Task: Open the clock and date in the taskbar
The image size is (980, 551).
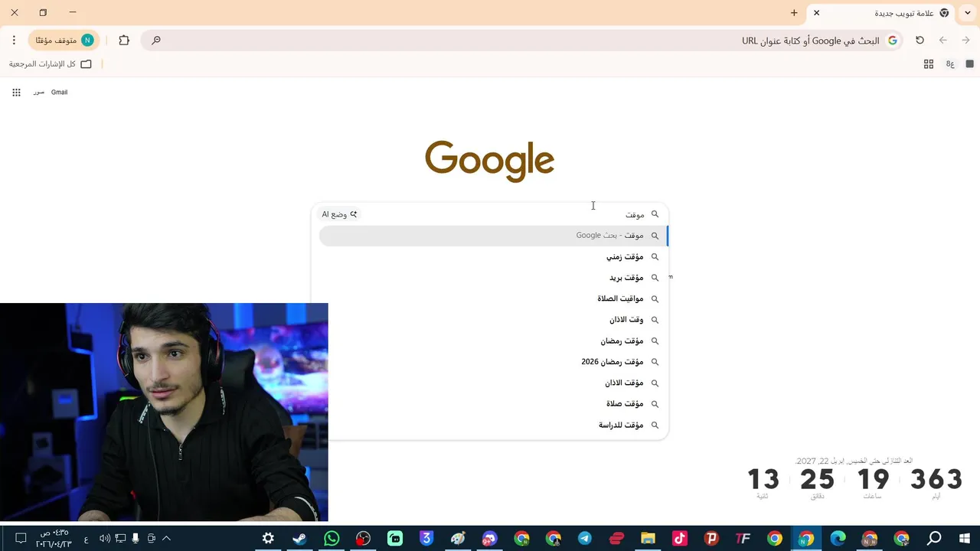Action: click(54, 539)
